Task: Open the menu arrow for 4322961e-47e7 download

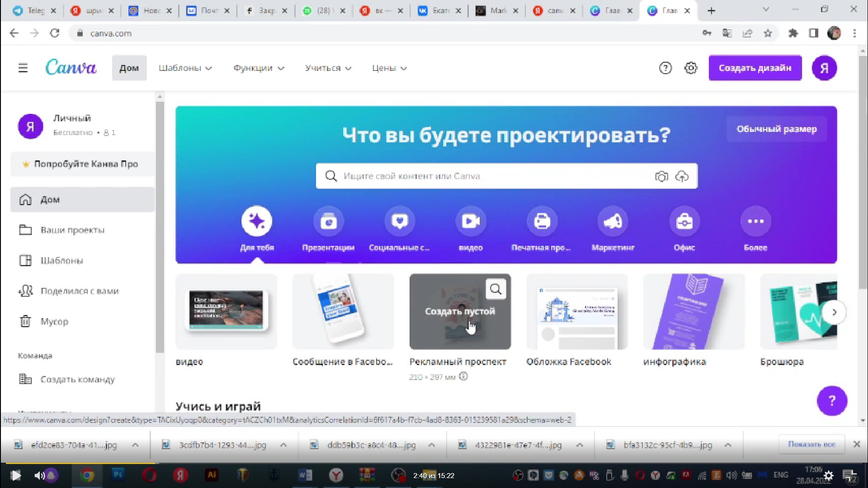Action: [x=580, y=445]
